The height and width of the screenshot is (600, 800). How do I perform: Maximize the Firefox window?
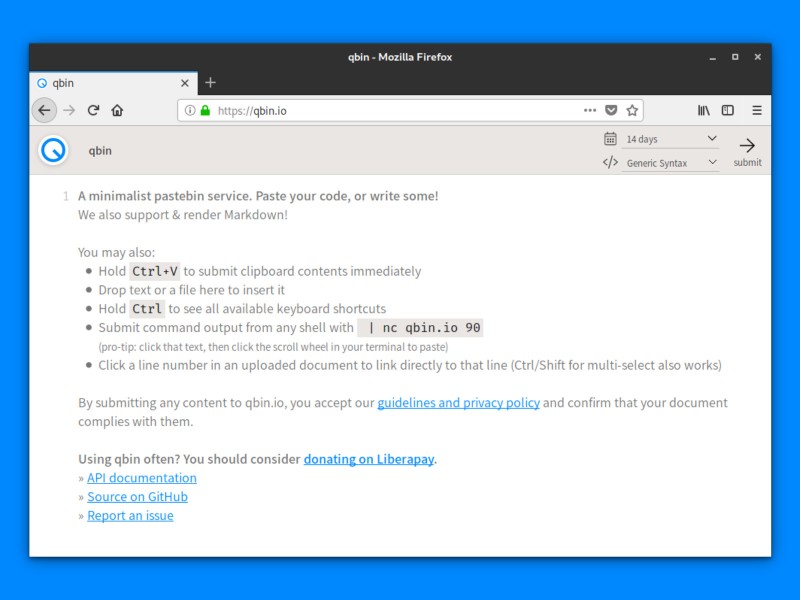tap(735, 57)
